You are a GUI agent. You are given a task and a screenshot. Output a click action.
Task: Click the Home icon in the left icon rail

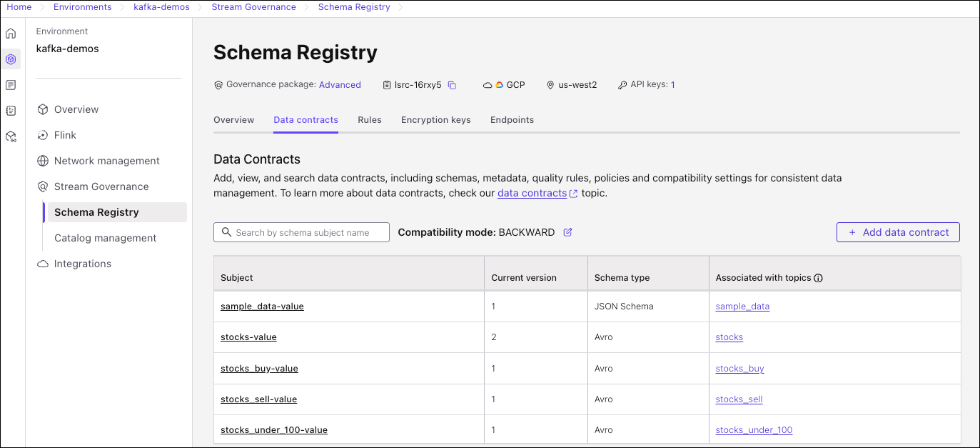[11, 33]
